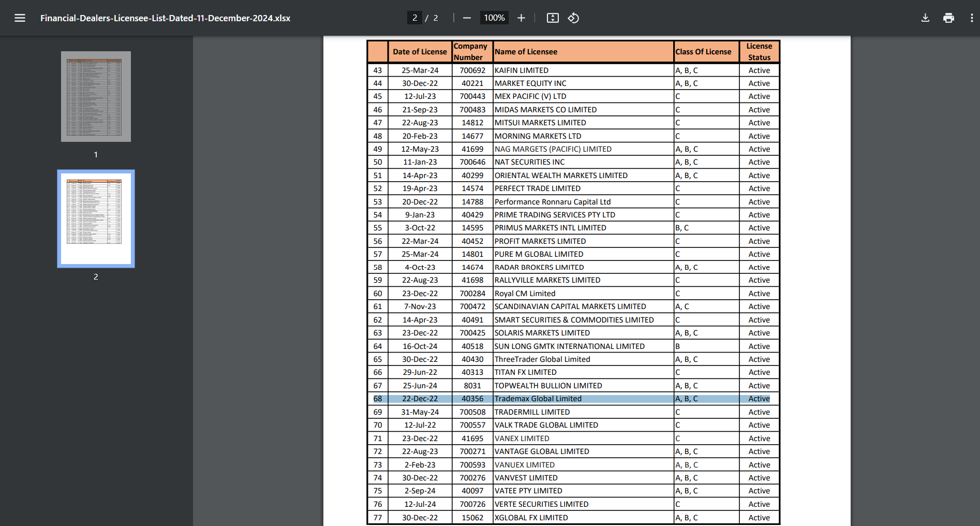Select VANEX LIMITED cell
This screenshot has width=980, height=526.
click(583, 439)
